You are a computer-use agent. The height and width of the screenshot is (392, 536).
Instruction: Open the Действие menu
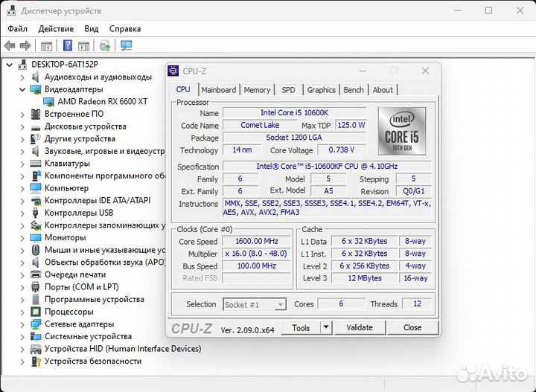[x=56, y=28]
